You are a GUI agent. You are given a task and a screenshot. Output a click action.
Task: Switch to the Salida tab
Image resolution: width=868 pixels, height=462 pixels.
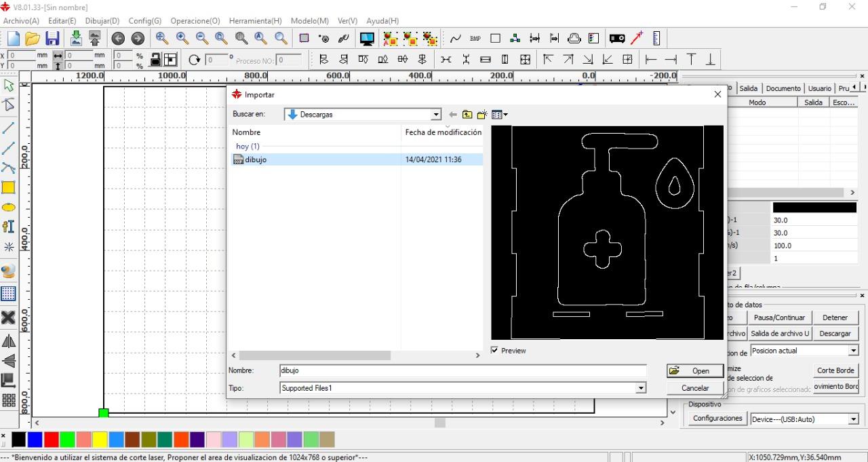749,88
